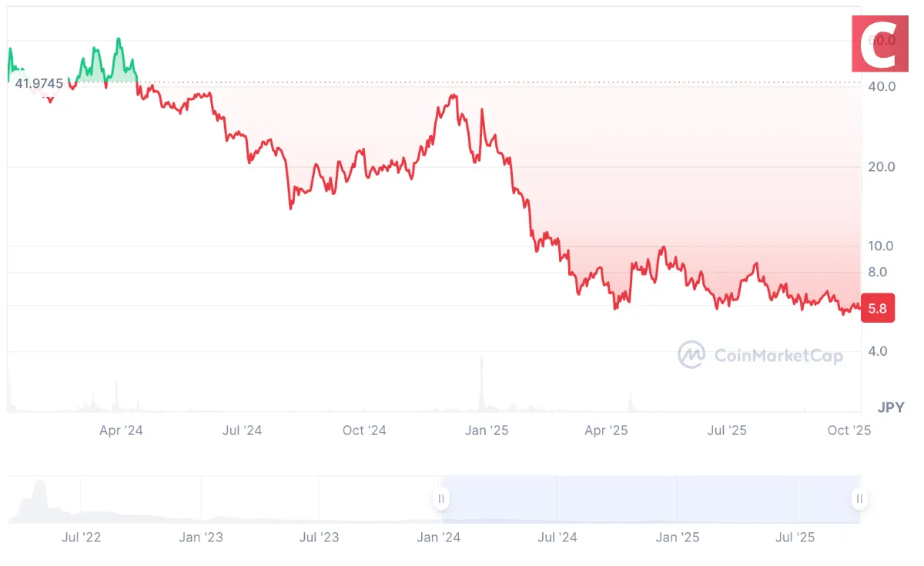Click the Apr '24 time axis label

pyautogui.click(x=121, y=430)
